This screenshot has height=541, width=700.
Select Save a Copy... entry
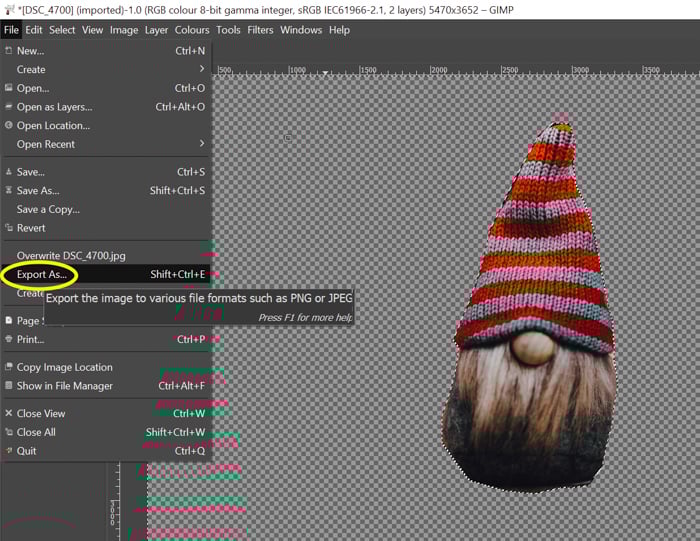105,209
